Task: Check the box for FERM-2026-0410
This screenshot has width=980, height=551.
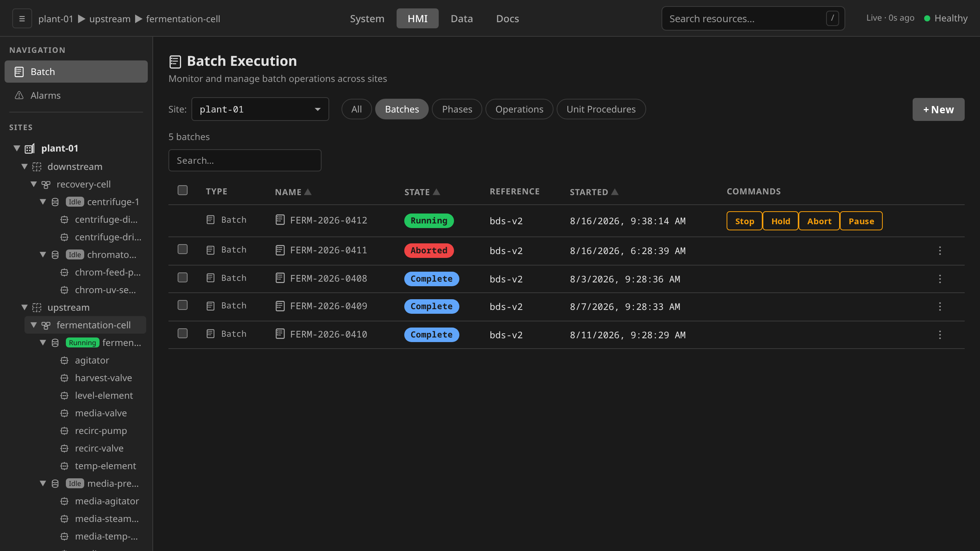Action: 183,333
